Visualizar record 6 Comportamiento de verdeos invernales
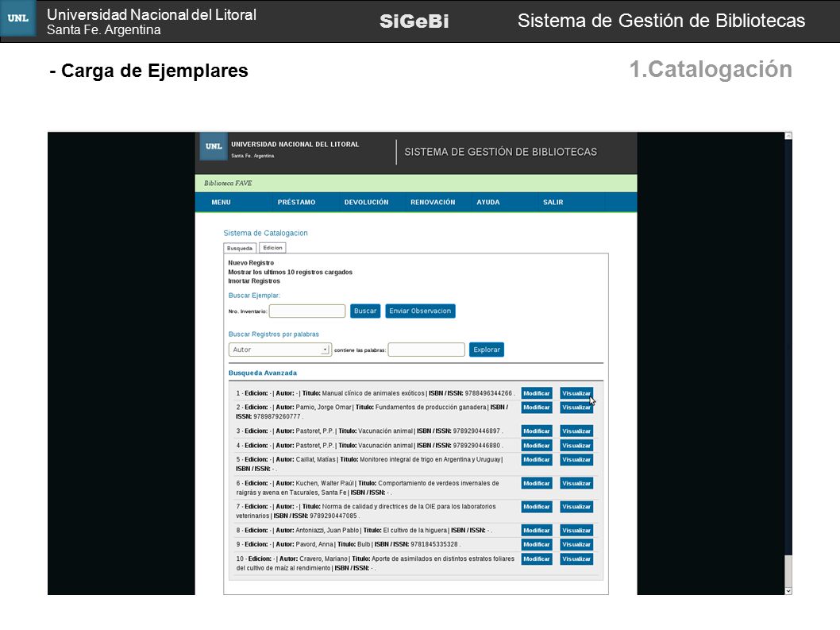 pos(576,483)
